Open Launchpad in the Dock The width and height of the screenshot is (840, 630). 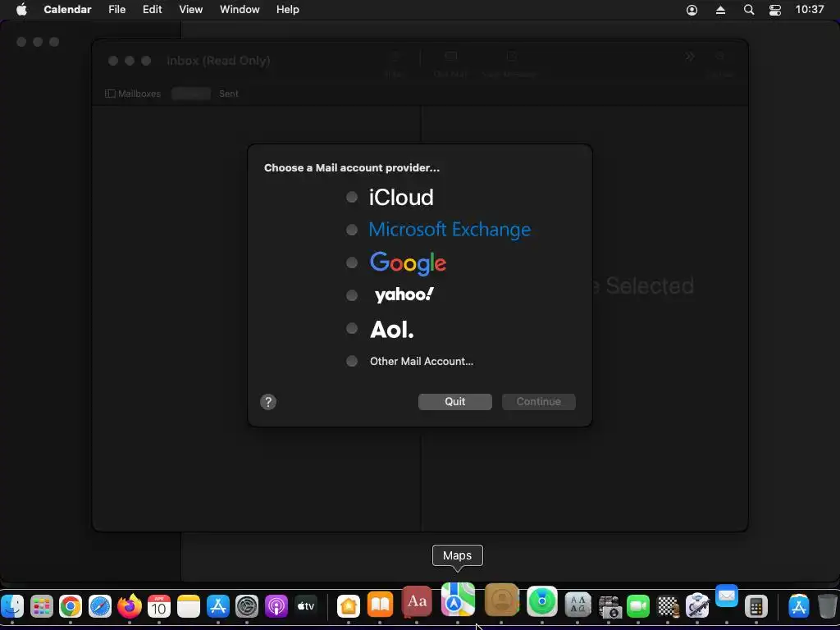pyautogui.click(x=41, y=607)
